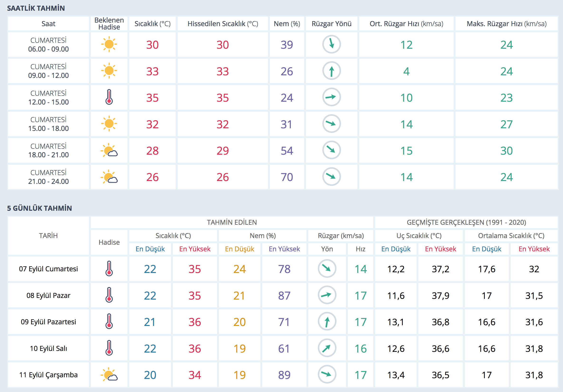Click the Sıcaklık (°C) hourly column header
The height and width of the screenshot is (392, 563).
click(x=152, y=24)
